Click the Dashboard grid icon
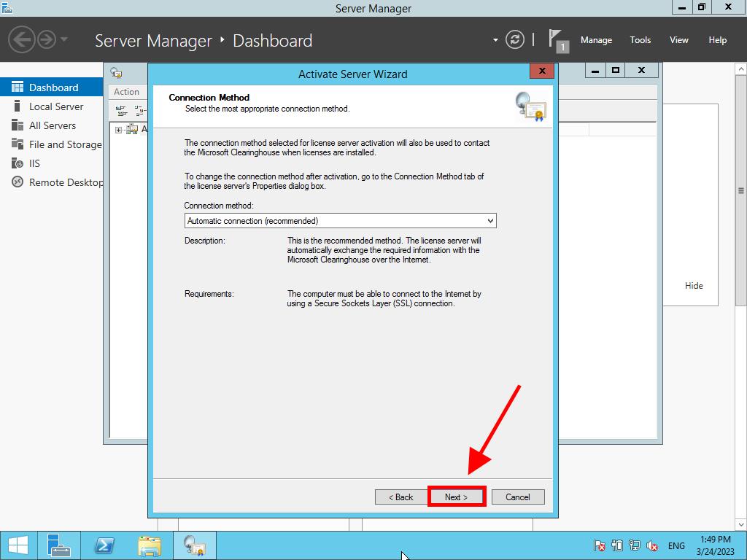 coord(18,87)
